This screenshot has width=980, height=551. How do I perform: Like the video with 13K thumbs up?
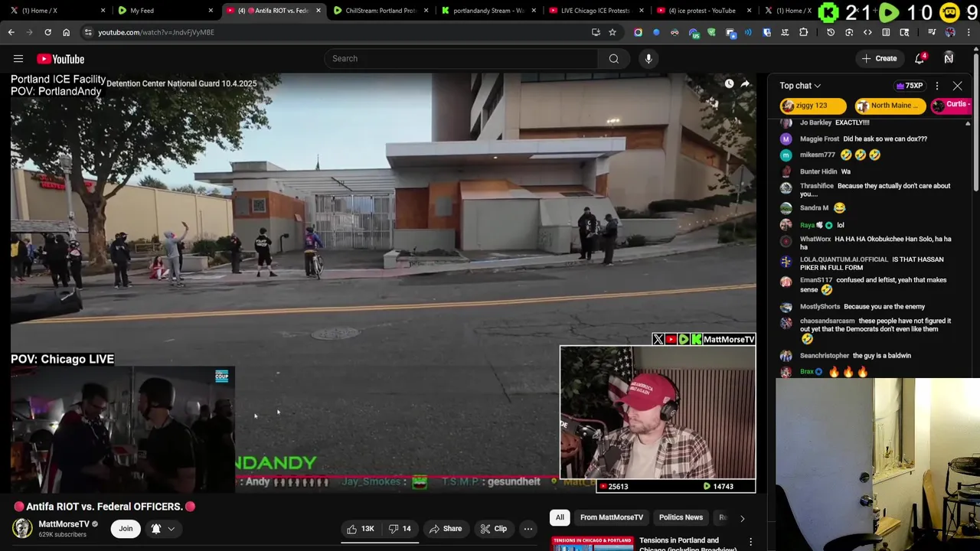click(360, 529)
